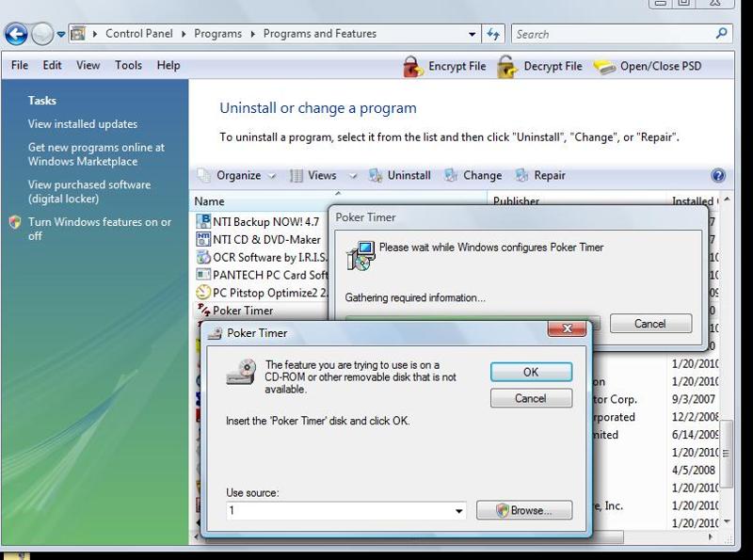Open the View menu

(88, 65)
